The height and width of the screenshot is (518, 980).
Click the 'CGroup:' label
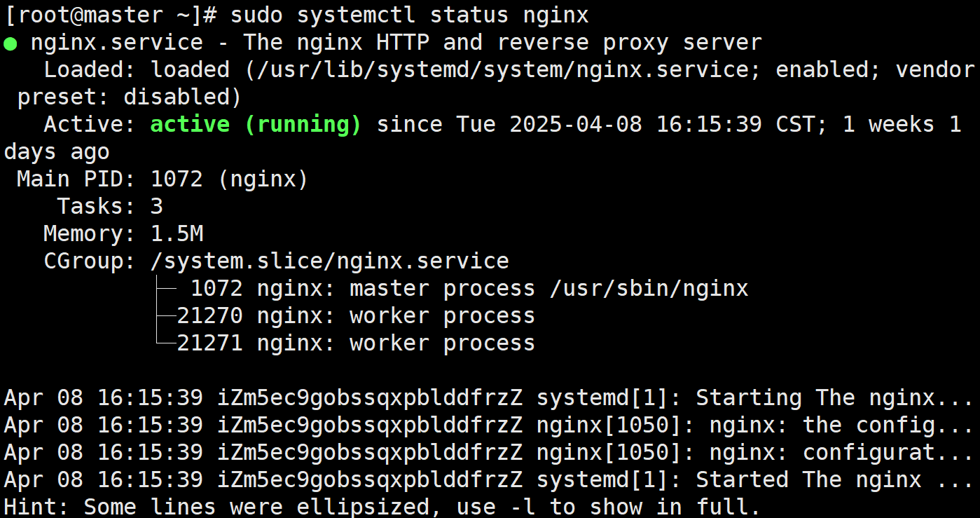tap(90, 261)
